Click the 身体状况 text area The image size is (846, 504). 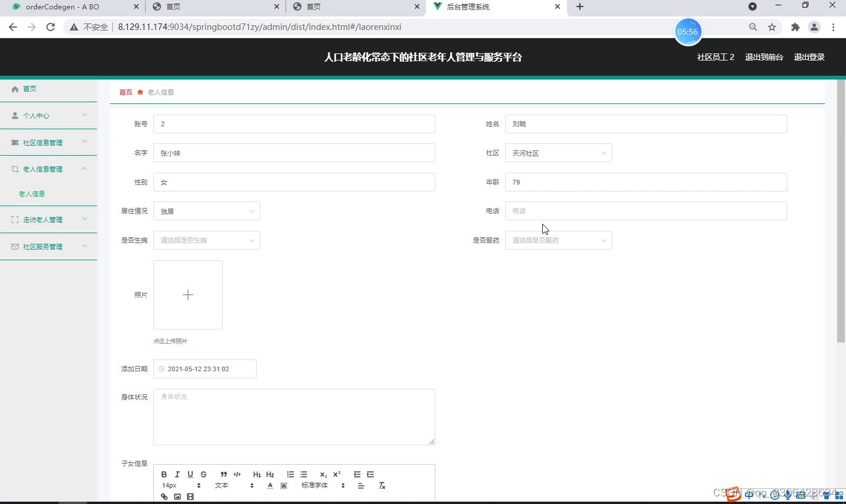tap(294, 417)
